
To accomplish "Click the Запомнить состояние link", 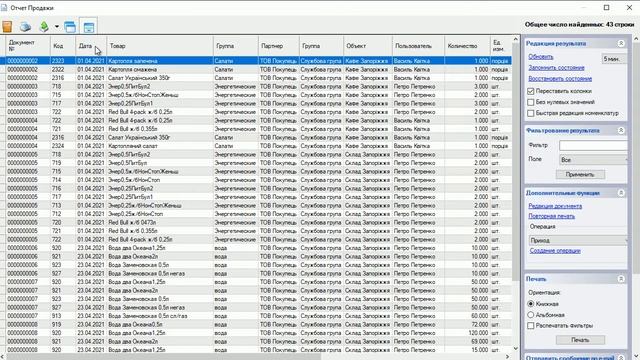I will tap(556, 68).
